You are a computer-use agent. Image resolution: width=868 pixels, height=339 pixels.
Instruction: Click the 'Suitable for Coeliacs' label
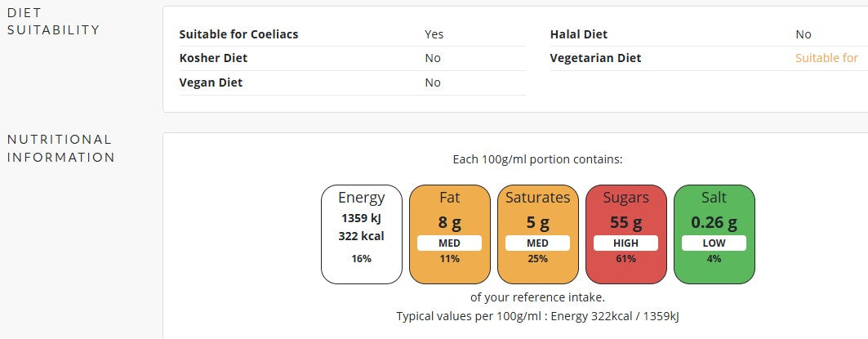[238, 34]
